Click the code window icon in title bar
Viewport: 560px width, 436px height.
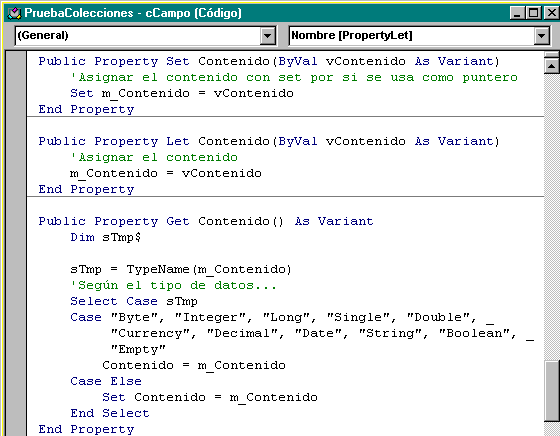15,14
